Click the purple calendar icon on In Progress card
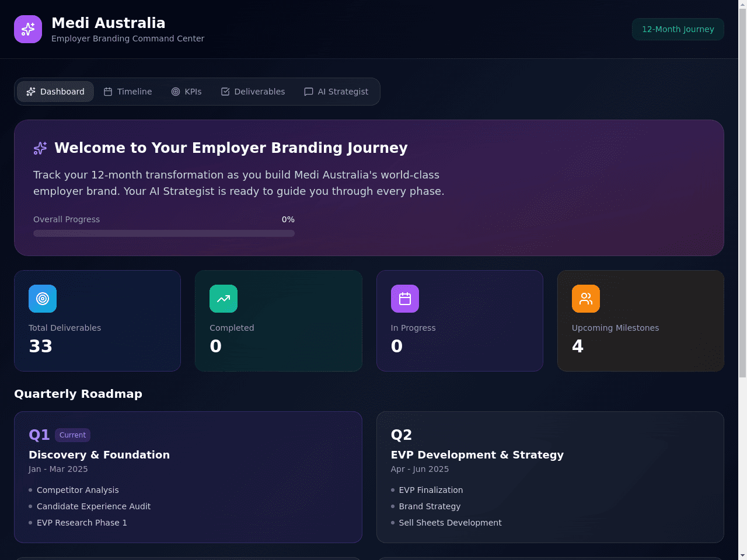This screenshot has width=747, height=560. tap(405, 299)
